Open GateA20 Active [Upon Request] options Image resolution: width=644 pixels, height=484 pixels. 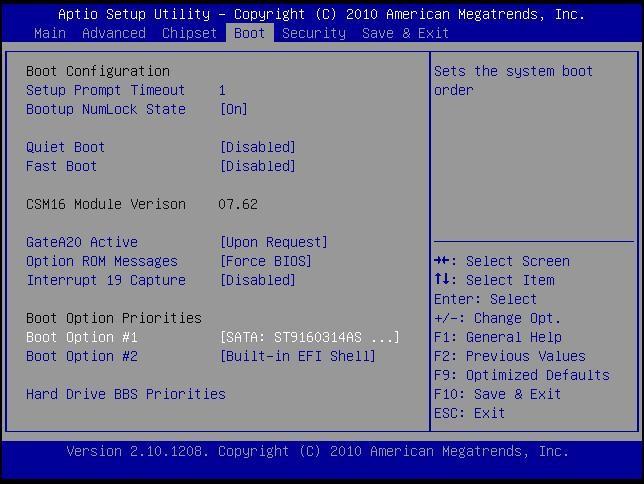273,242
